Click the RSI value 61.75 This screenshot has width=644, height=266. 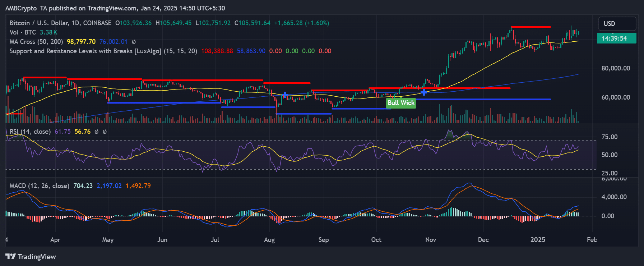tap(62, 132)
